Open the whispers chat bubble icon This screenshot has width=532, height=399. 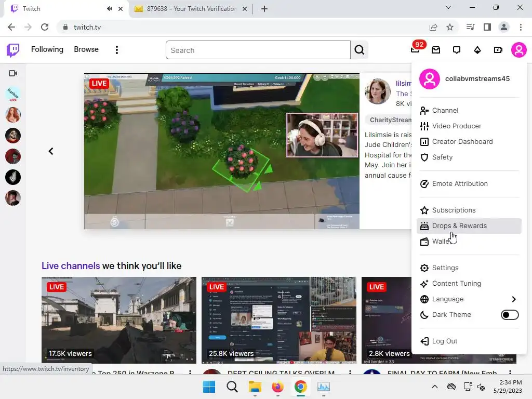457,50
